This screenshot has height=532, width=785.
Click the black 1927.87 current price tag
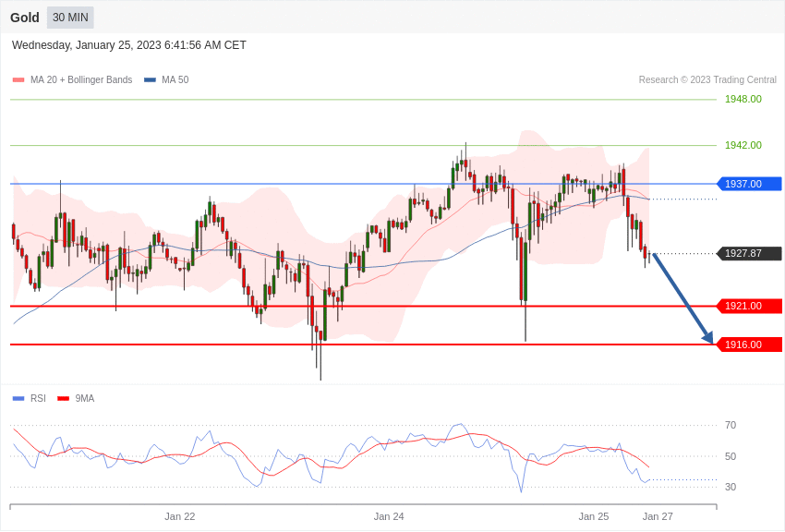750,253
